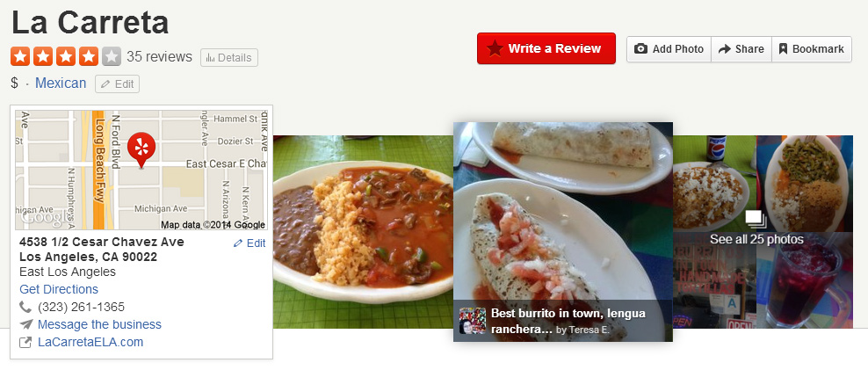The width and height of the screenshot is (868, 370).
Task: Open Teresa E. reviewer avatar thumbnail
Action: [x=473, y=321]
